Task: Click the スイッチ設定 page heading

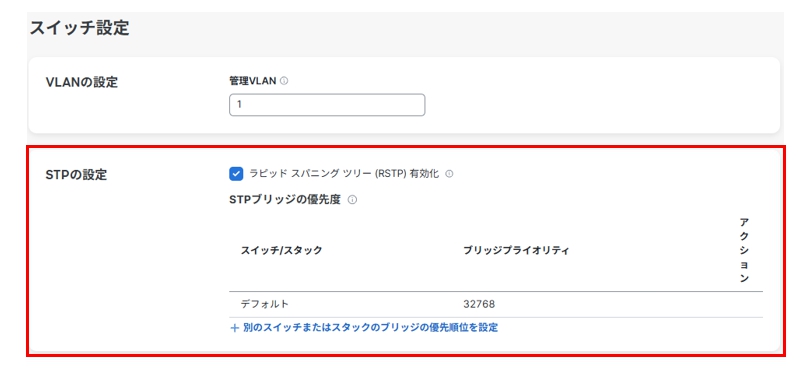Action: [79, 28]
